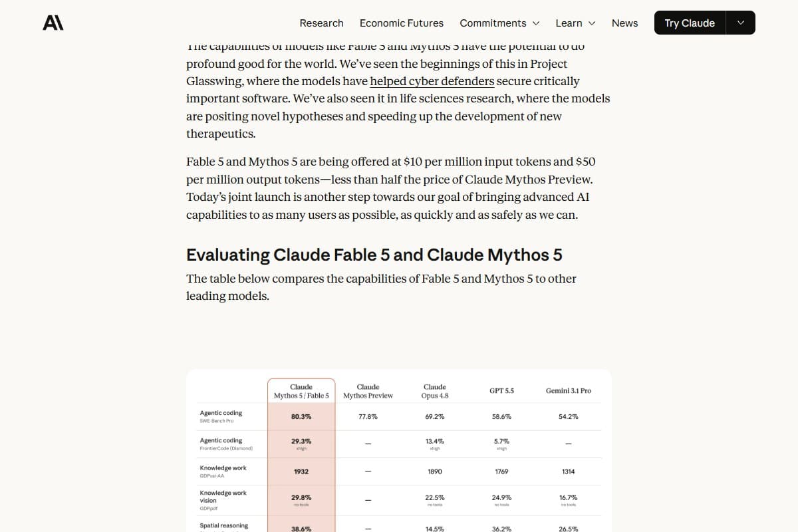Go to Economic Futures page
This screenshot has width=798, height=532.
[402, 23]
